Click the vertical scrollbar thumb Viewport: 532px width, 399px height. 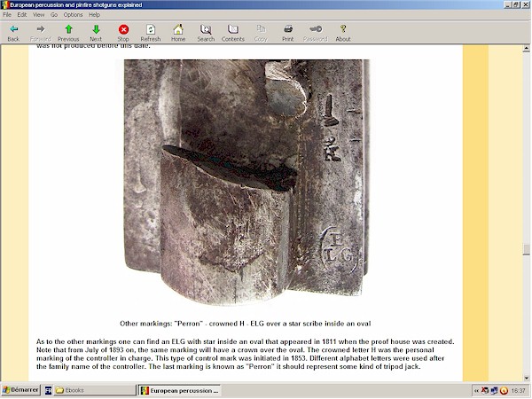(x=526, y=249)
